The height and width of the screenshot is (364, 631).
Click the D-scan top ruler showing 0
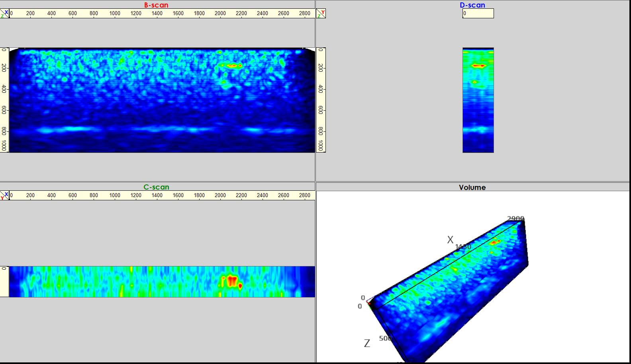[478, 14]
